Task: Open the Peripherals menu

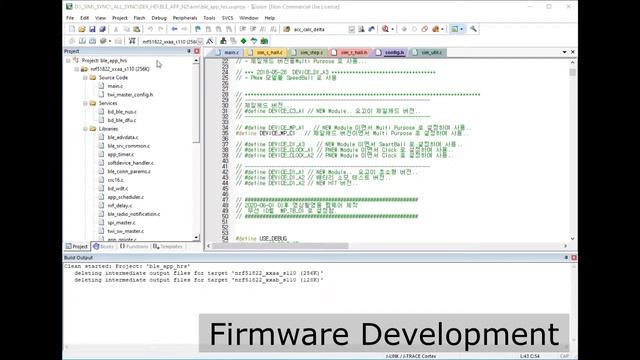Action: 185,18
